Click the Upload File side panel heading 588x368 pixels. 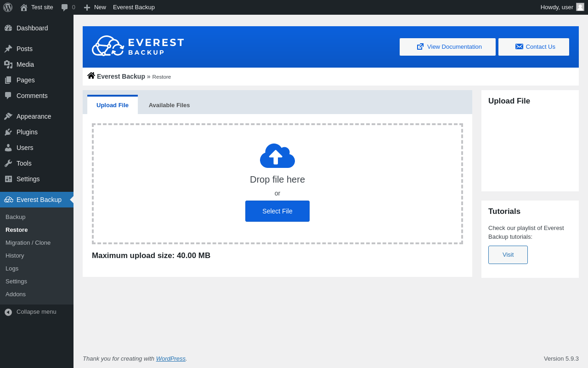[x=509, y=101]
